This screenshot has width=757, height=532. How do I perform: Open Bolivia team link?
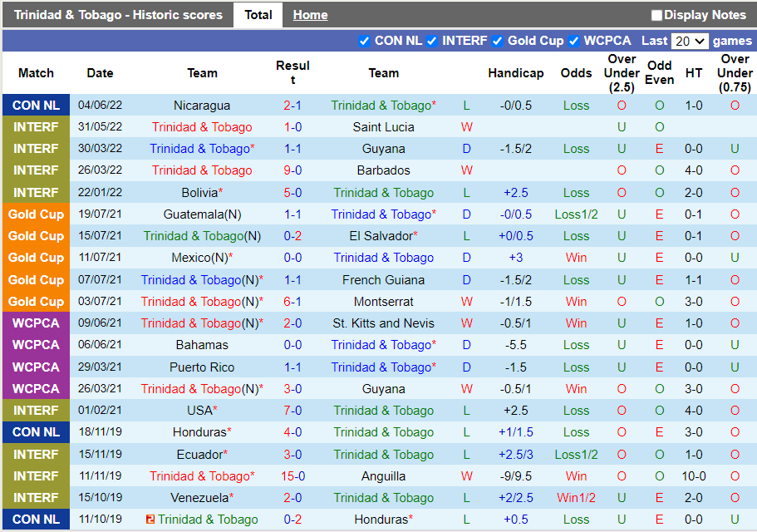[x=200, y=193]
